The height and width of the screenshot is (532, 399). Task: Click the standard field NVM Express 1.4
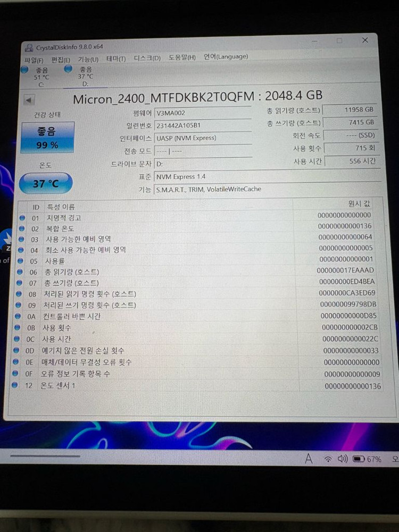[267, 176]
